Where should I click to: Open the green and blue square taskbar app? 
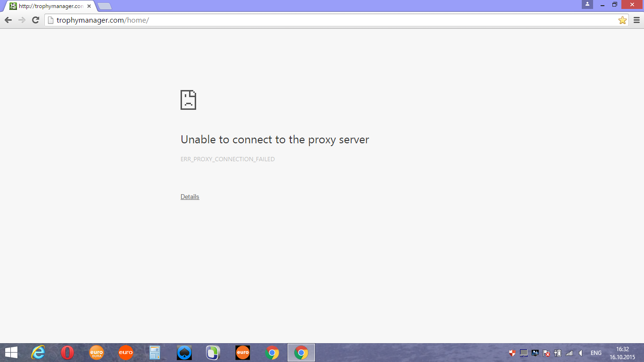(214, 353)
